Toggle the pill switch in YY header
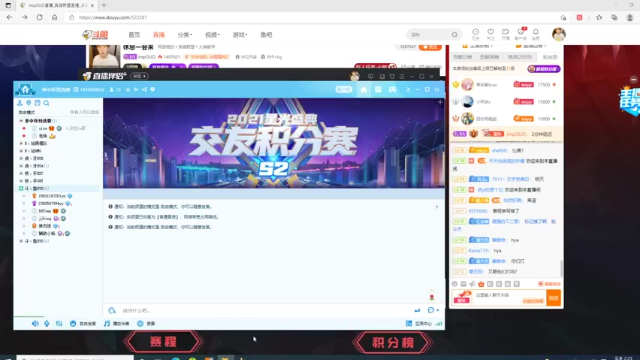The height and width of the screenshot is (360, 640). pos(344,89)
